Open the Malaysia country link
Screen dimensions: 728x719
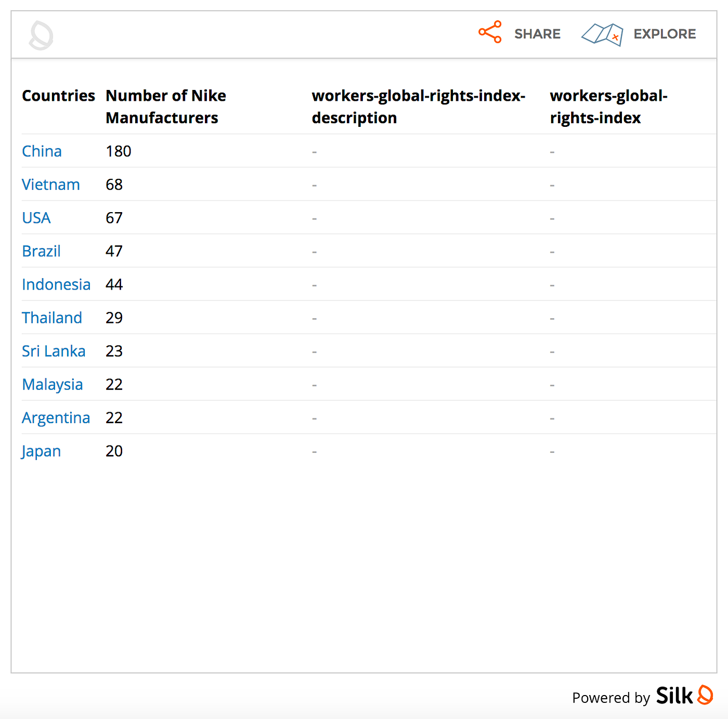pos(53,385)
